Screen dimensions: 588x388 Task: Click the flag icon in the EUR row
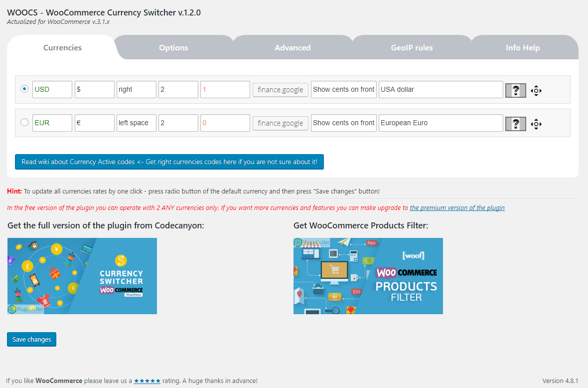(x=516, y=124)
